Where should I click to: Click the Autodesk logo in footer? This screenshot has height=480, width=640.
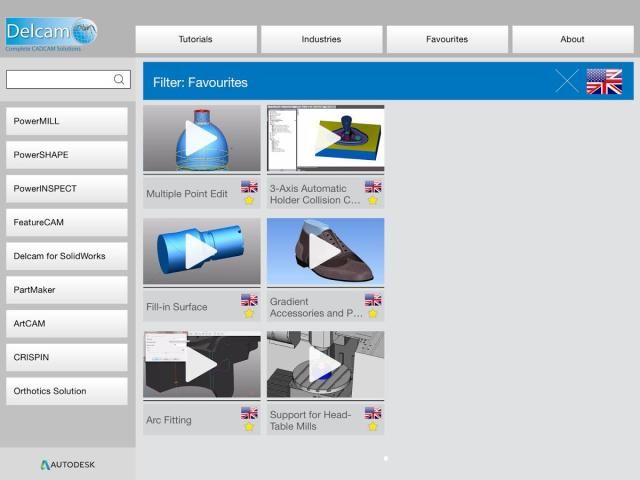pos(68,464)
